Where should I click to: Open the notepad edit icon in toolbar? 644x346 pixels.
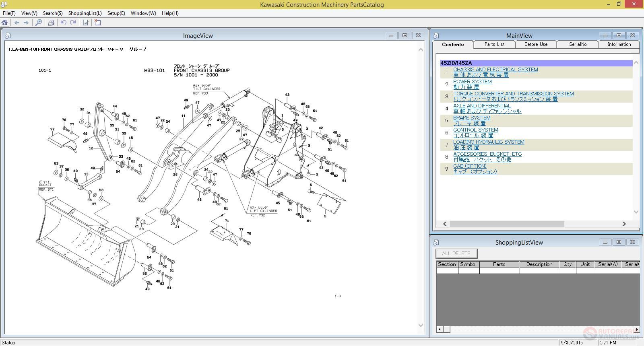point(86,23)
